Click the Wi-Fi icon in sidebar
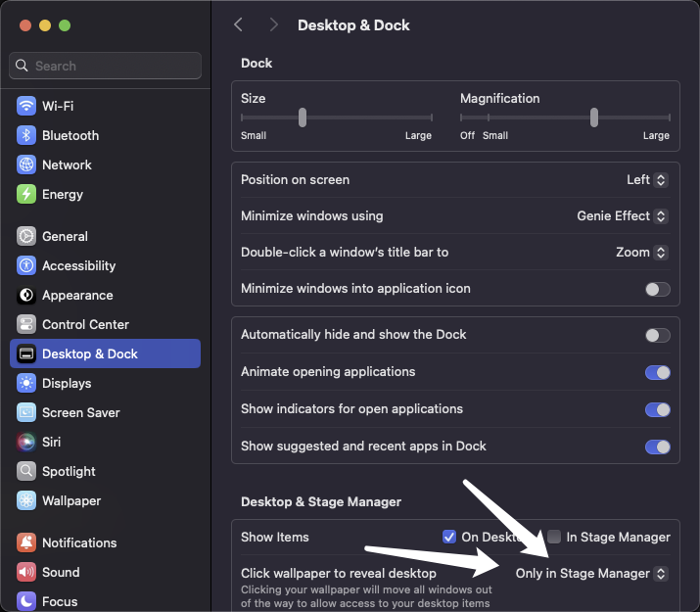The width and height of the screenshot is (700, 612). pos(26,106)
